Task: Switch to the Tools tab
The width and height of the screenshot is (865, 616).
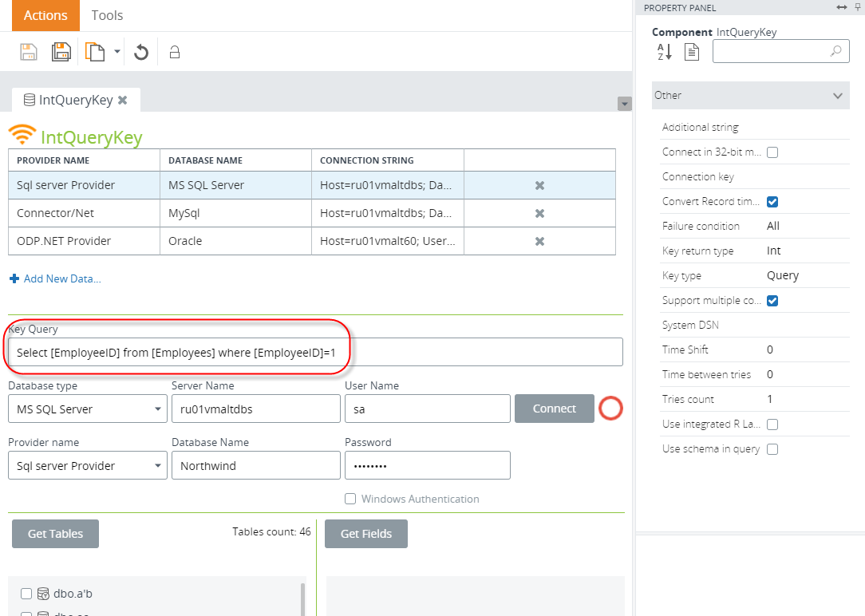Action: tap(107, 15)
